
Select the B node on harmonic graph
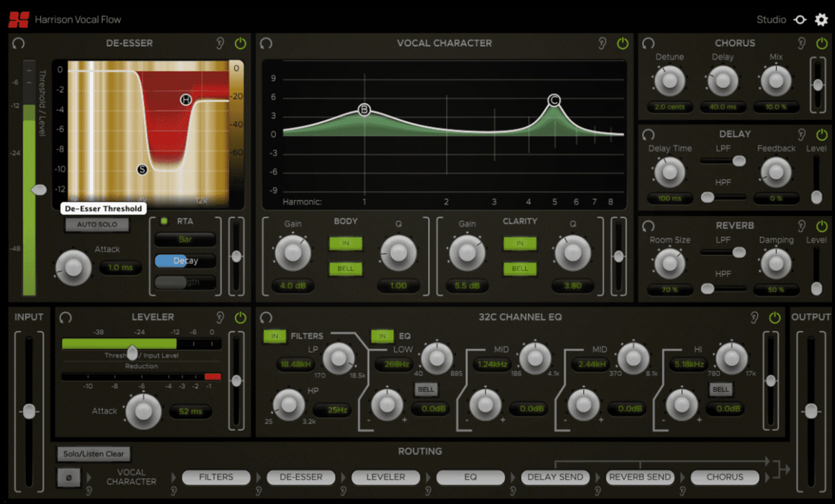(x=365, y=109)
